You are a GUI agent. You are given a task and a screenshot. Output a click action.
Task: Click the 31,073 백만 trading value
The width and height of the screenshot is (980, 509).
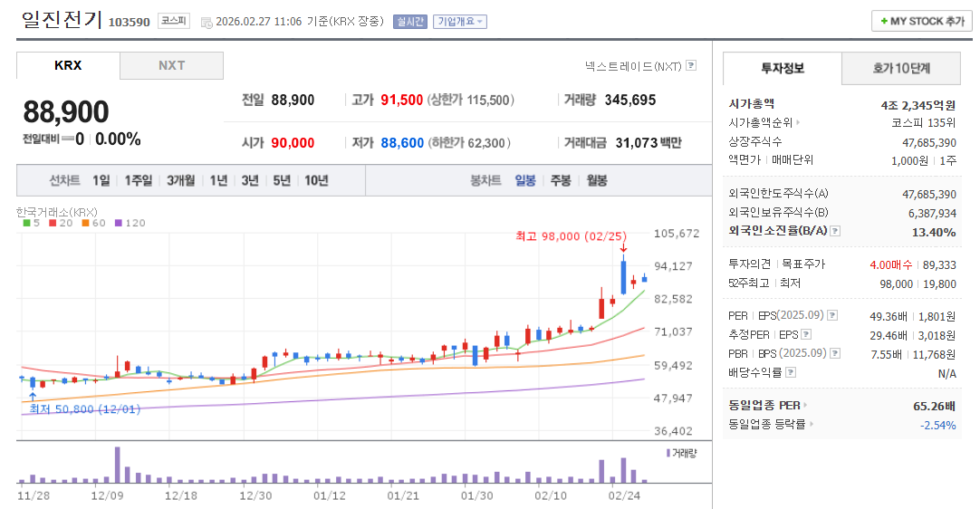(649, 143)
